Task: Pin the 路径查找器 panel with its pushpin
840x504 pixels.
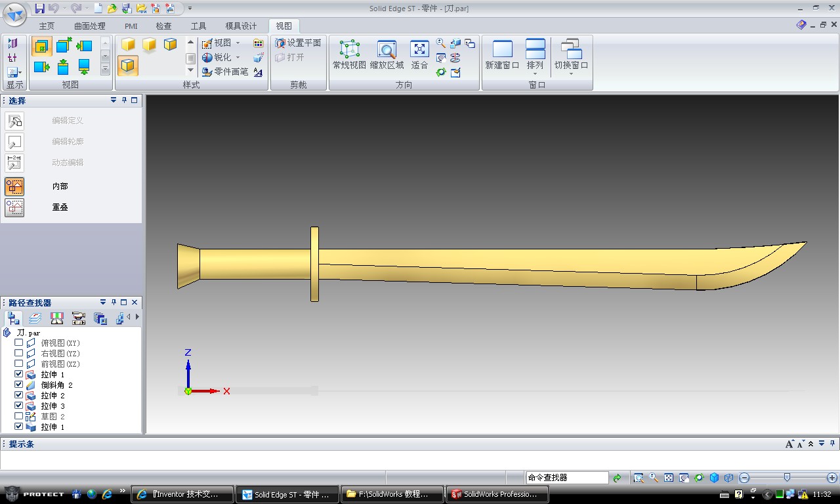Action: point(114,303)
